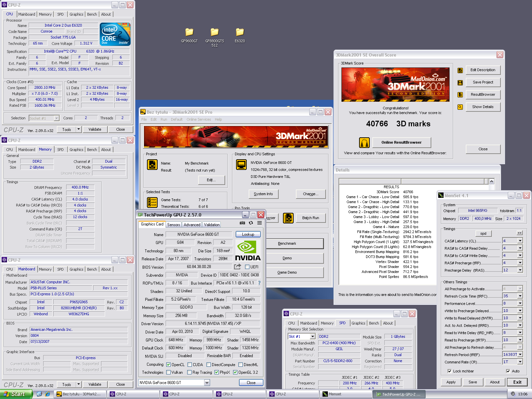The image size is (532, 399).
Task: Expand the GeForce 8600 GT GPU selector
Action: click(207, 383)
